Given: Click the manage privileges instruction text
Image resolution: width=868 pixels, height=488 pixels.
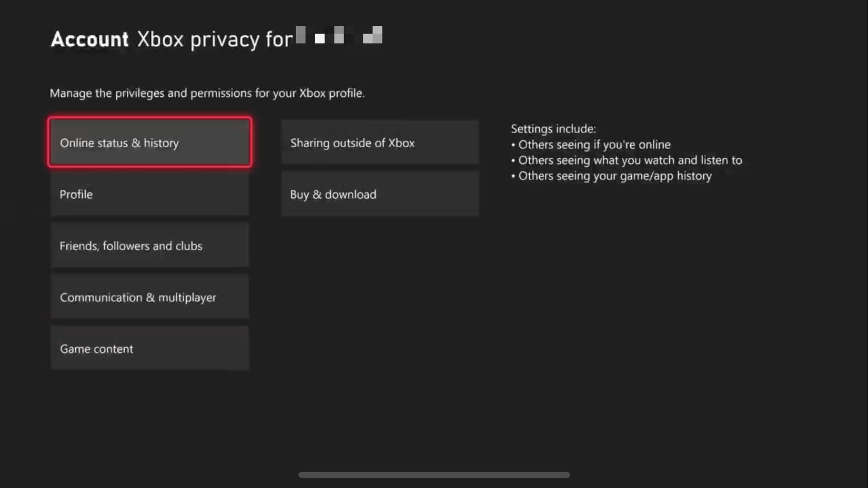Looking at the screenshot, I should pyautogui.click(x=207, y=93).
